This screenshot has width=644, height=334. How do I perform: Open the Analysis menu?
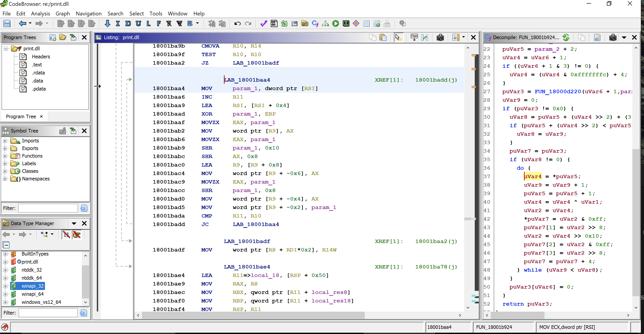coord(40,13)
